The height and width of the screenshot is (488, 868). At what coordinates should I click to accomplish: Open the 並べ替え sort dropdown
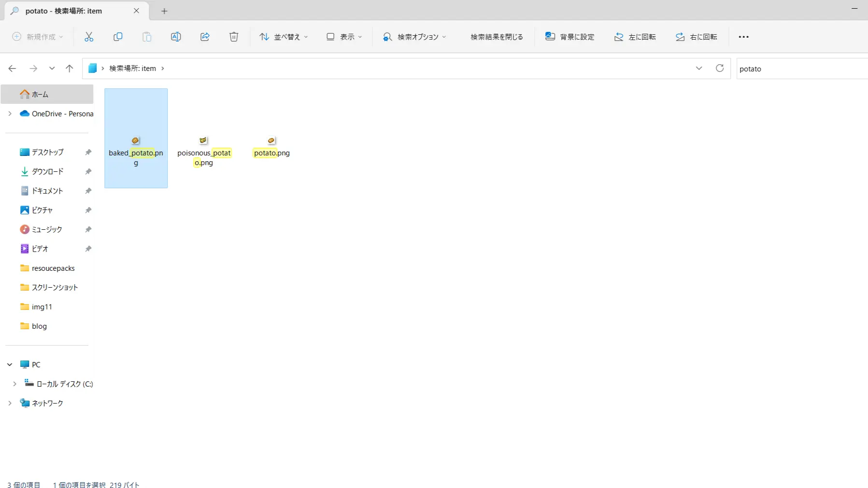pyautogui.click(x=284, y=37)
